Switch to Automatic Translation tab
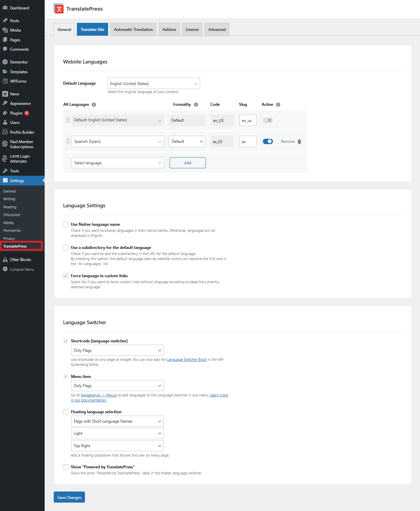 (133, 30)
